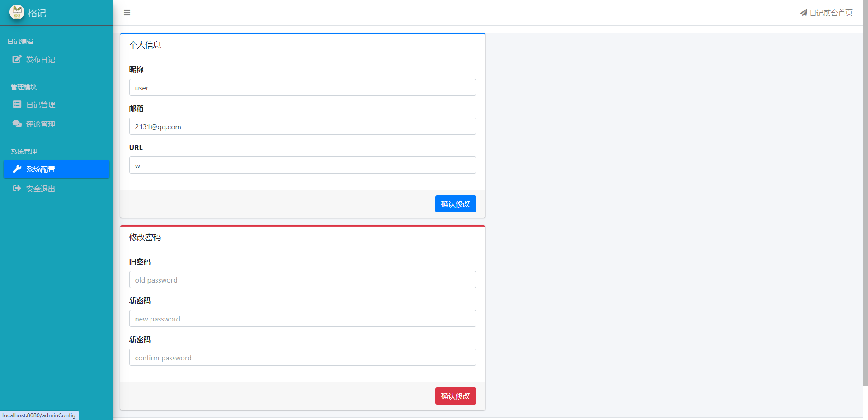Open the 日记管理 menu item
This screenshot has width=868, height=420.
click(41, 105)
